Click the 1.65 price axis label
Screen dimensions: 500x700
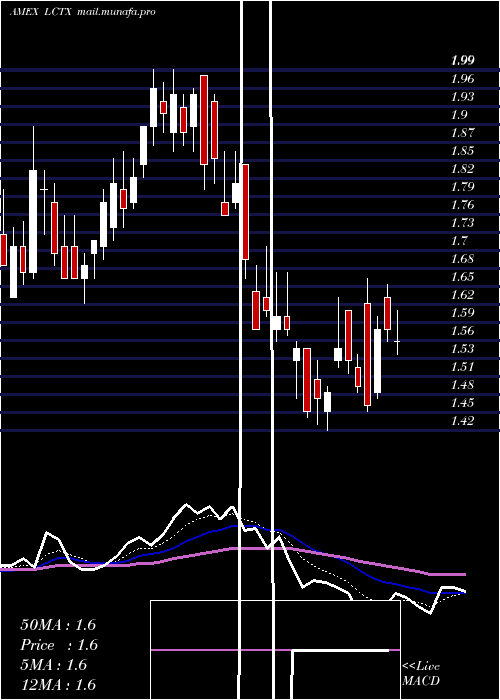click(462, 277)
